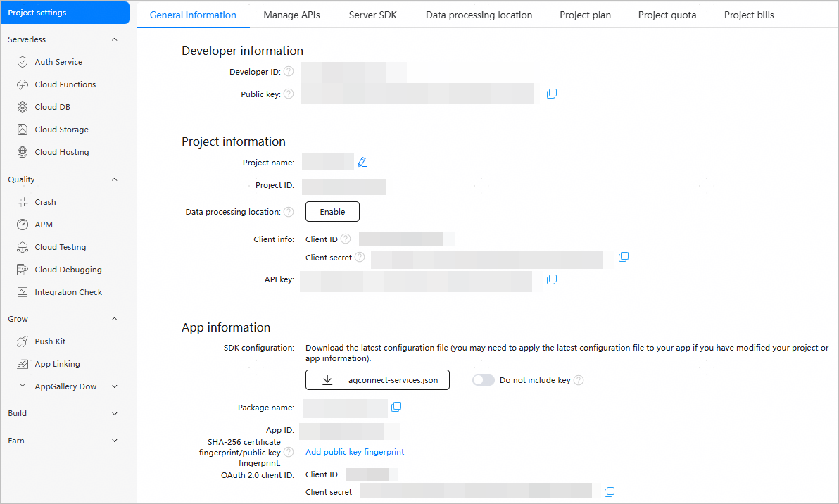Expand the AppGallery Download submenu
This screenshot has width=839, height=504.
coord(115,386)
